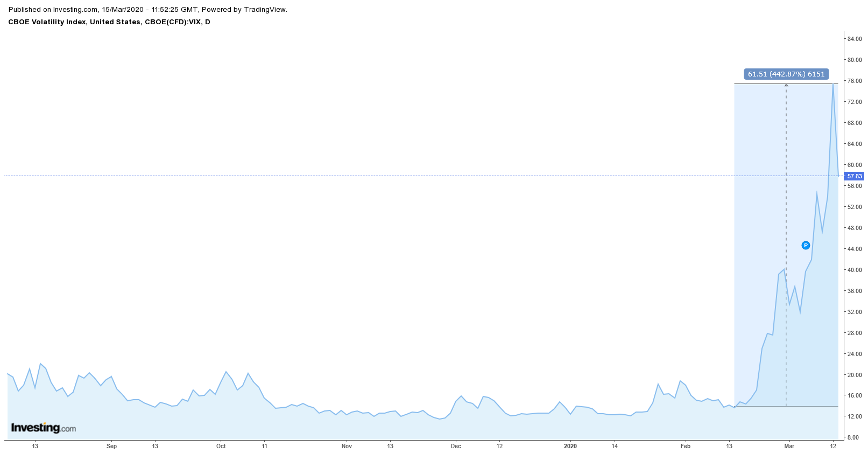Image resolution: width=868 pixels, height=453 pixels.
Task: Click the Sep date label on time axis
Action: pyautogui.click(x=111, y=446)
